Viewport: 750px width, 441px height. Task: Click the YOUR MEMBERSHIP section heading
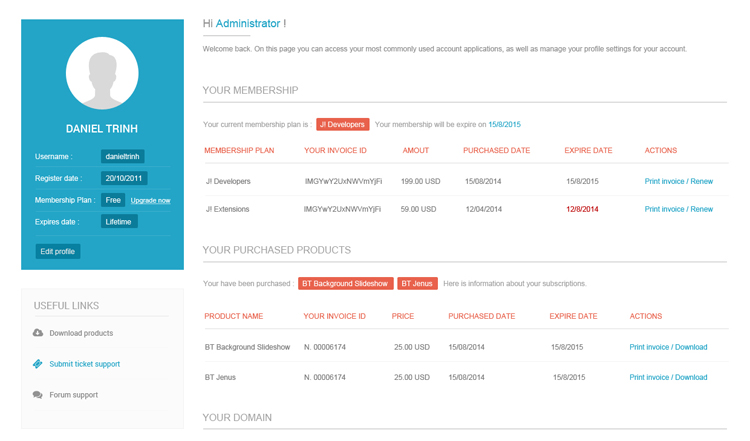(250, 90)
